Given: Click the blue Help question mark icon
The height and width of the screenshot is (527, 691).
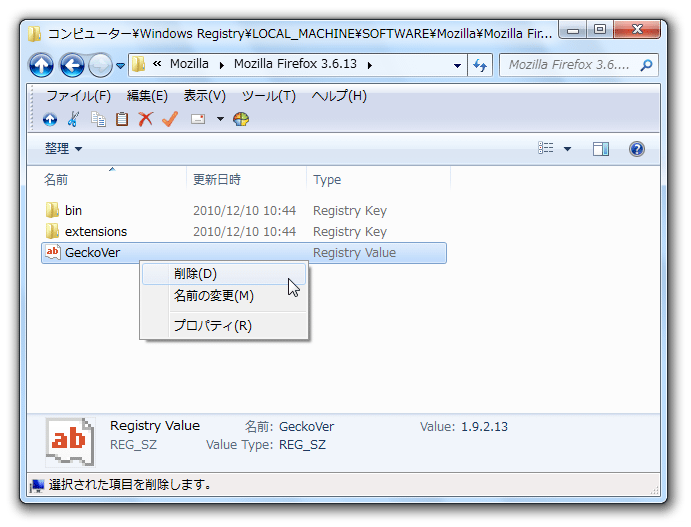Looking at the screenshot, I should click(637, 149).
